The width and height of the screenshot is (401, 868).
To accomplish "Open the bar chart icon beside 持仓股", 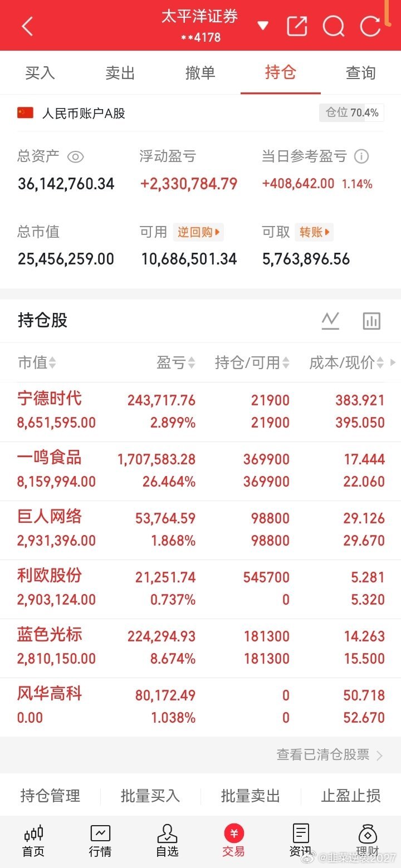I will (x=371, y=321).
